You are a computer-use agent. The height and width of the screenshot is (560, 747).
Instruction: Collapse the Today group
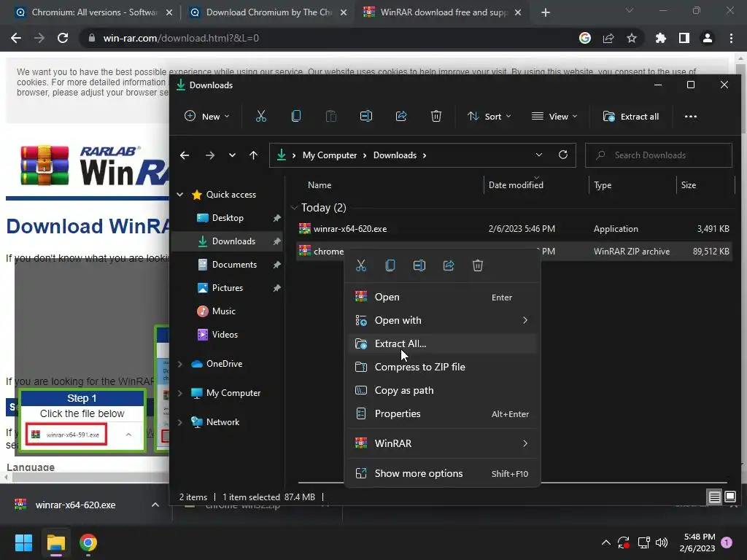click(295, 208)
